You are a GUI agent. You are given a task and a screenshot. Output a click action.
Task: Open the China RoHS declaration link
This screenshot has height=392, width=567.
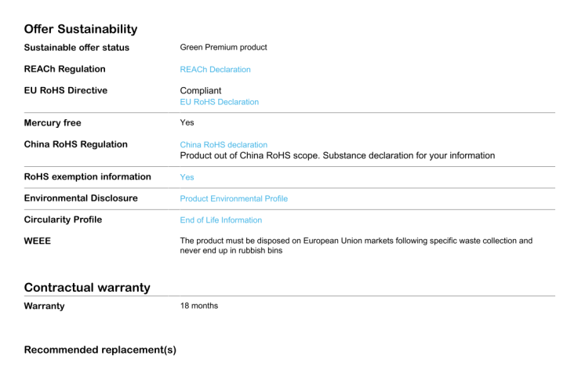(x=224, y=145)
